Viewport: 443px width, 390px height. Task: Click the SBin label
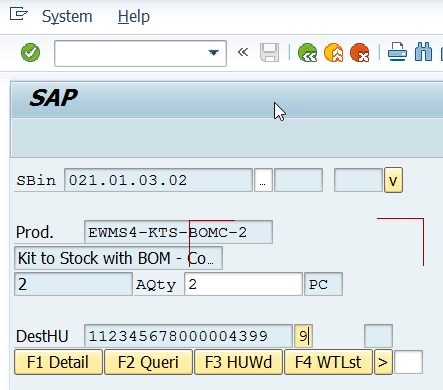coord(36,180)
